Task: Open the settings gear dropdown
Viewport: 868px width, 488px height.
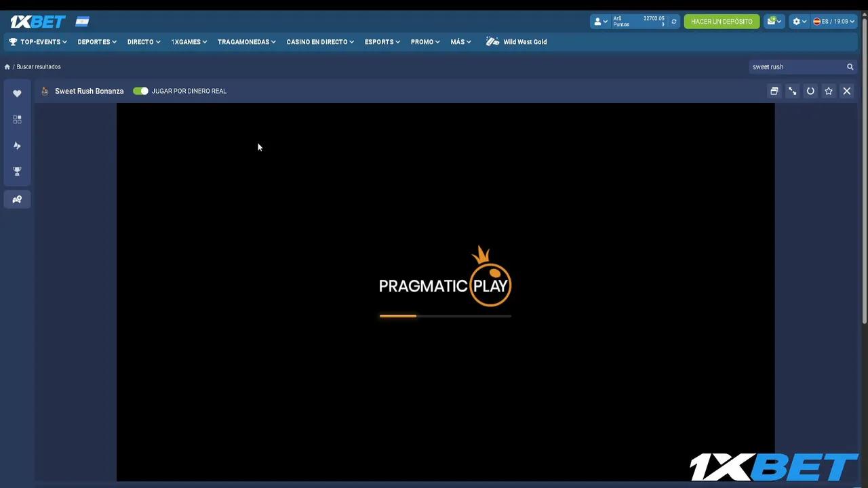Action: click(800, 22)
